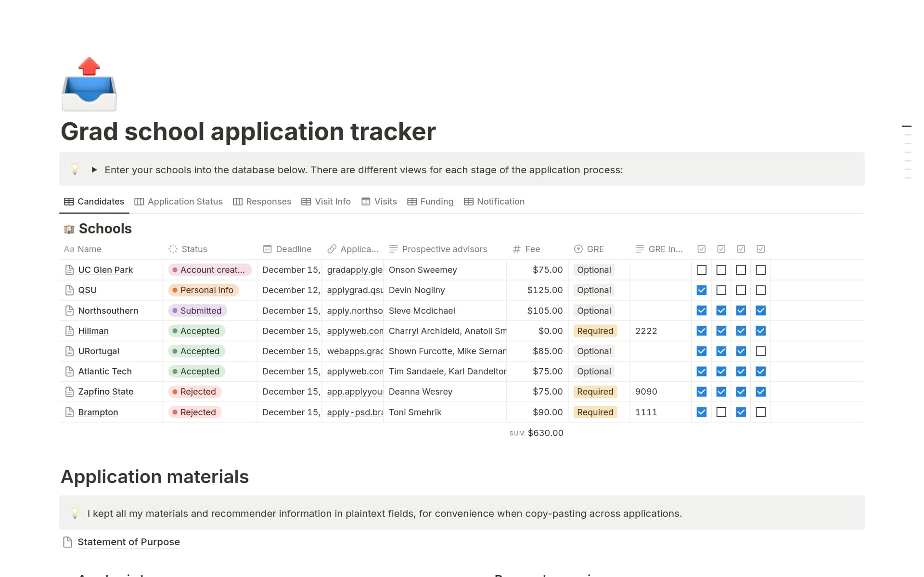The width and height of the screenshot is (924, 577).
Task: Click the status spinner icon on the Status column
Action: click(x=173, y=249)
